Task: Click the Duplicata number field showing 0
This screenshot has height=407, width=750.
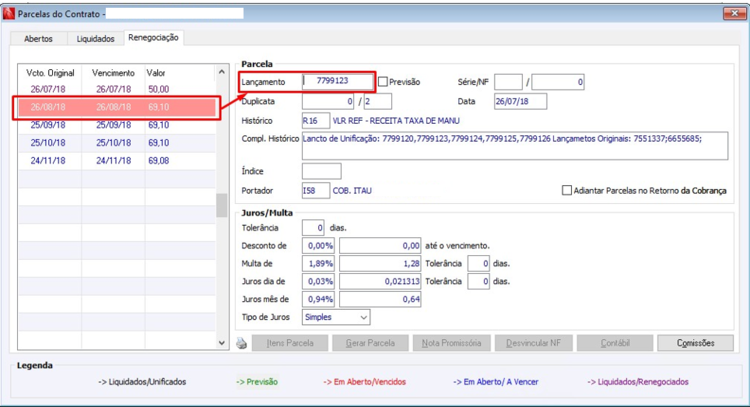Action: coord(328,101)
